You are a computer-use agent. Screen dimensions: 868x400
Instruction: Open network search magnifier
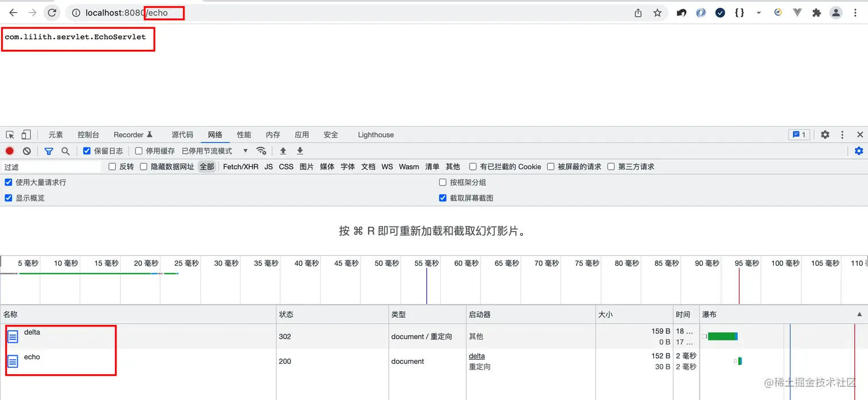[65, 151]
